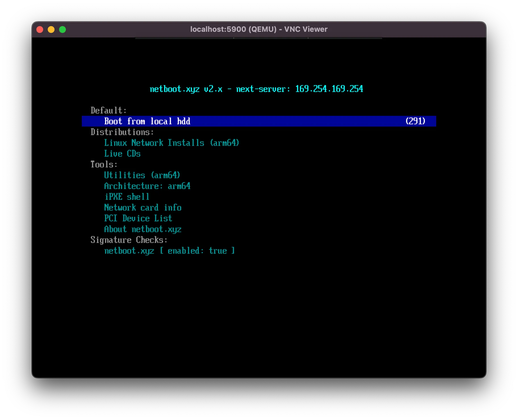Click the VNC Viewer window title text

pyautogui.click(x=259, y=29)
